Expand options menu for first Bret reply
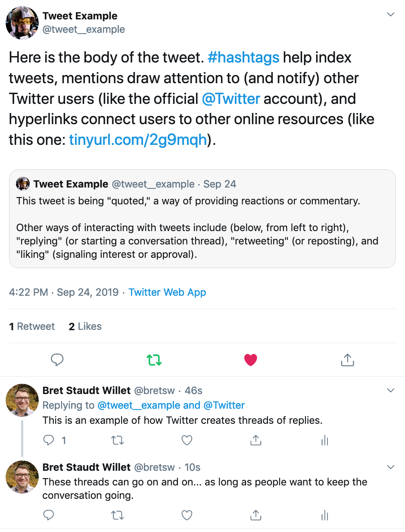Viewport: 405px width, 532px height. [391, 391]
